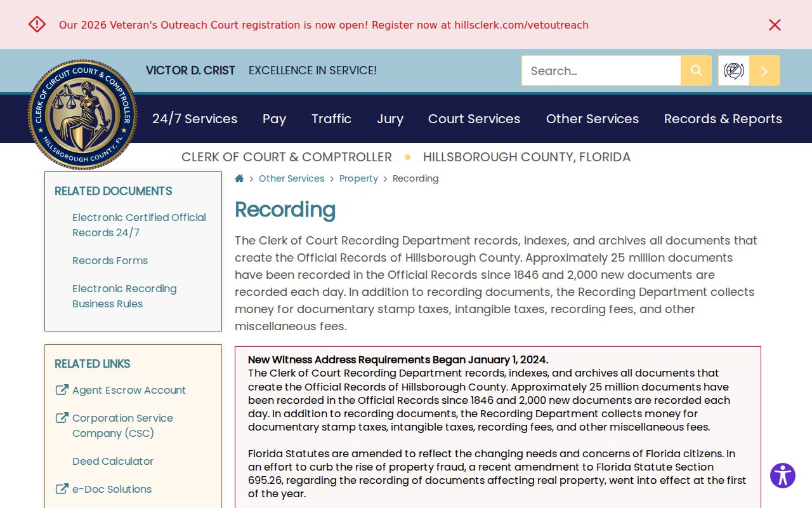812x508 pixels.
Task: Click the external link icon beside Corporation Service Company
Action: pos(62,418)
